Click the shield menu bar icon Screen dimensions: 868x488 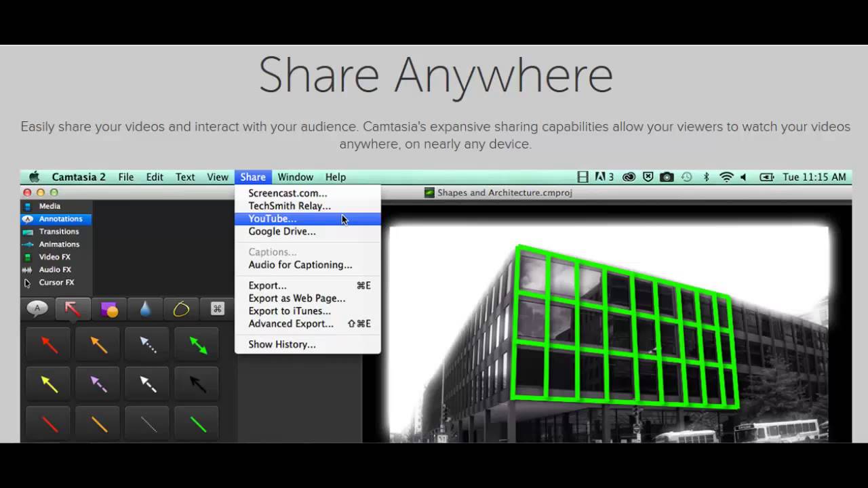648,177
